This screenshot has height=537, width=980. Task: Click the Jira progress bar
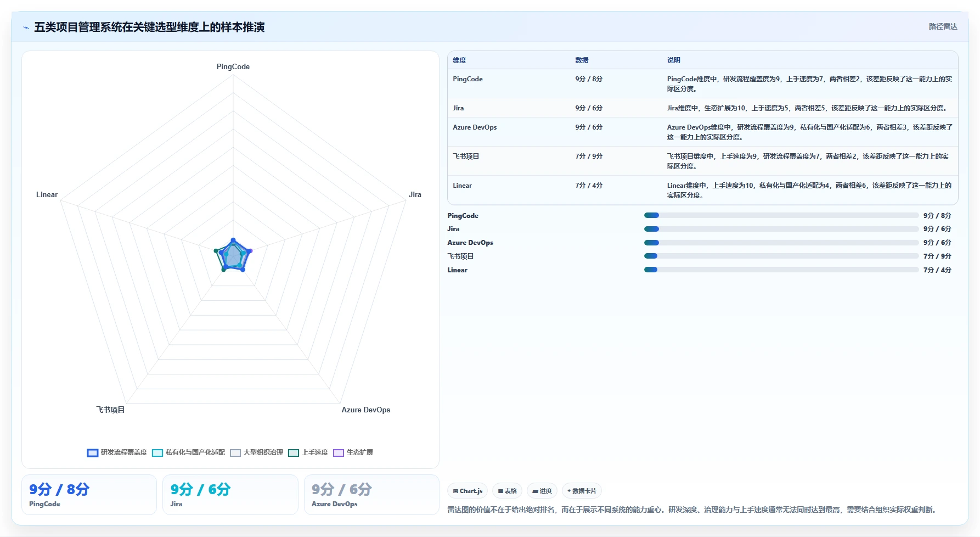tap(781, 229)
